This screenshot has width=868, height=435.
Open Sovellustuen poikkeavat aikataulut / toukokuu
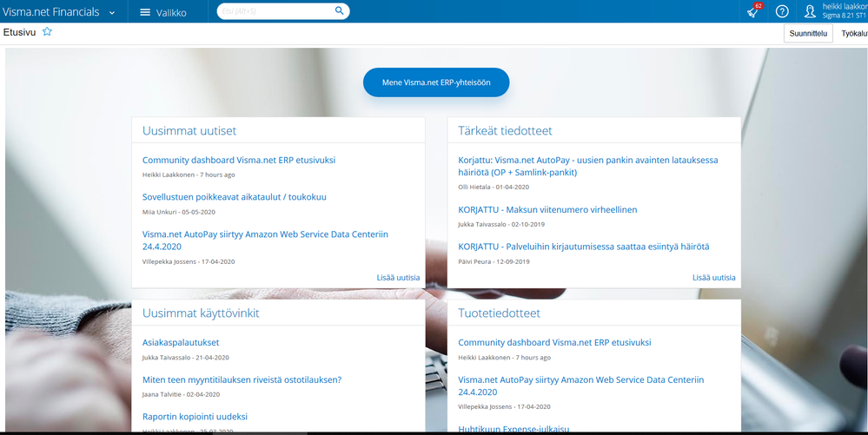point(235,197)
